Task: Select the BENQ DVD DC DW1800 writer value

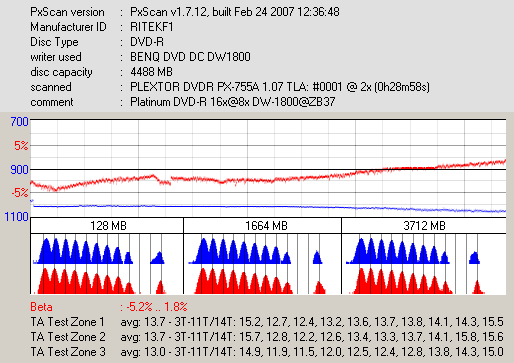Action: point(190,57)
